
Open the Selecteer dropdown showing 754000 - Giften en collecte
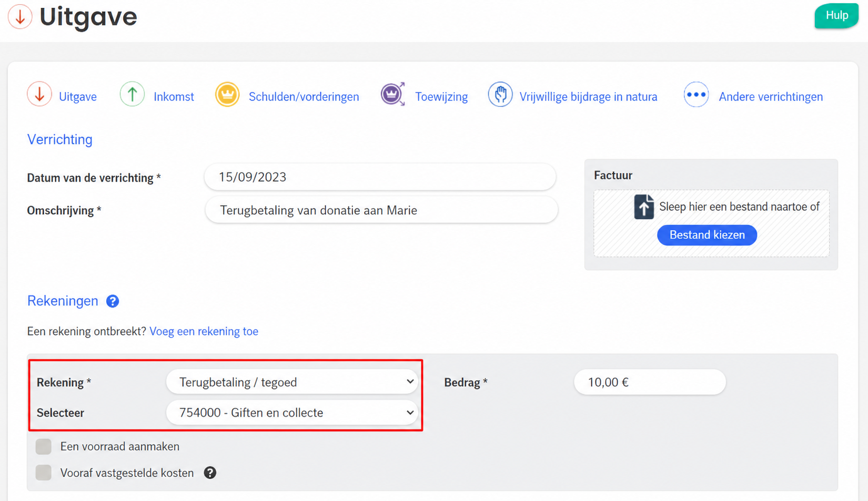pyautogui.click(x=292, y=413)
